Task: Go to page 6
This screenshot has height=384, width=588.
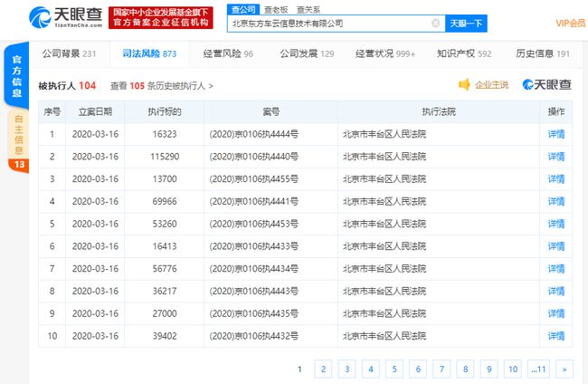Action: click(x=418, y=369)
